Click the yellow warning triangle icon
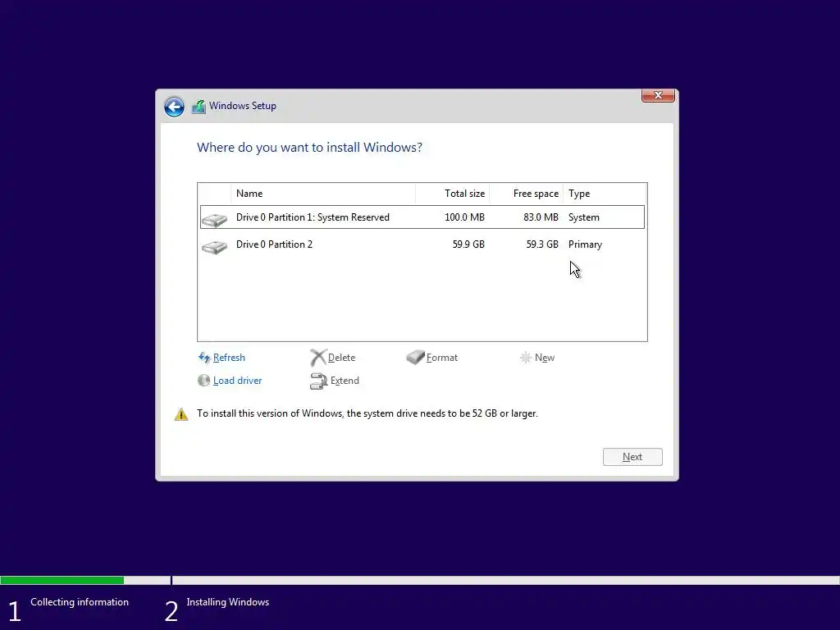The width and height of the screenshot is (840, 630). (x=181, y=414)
